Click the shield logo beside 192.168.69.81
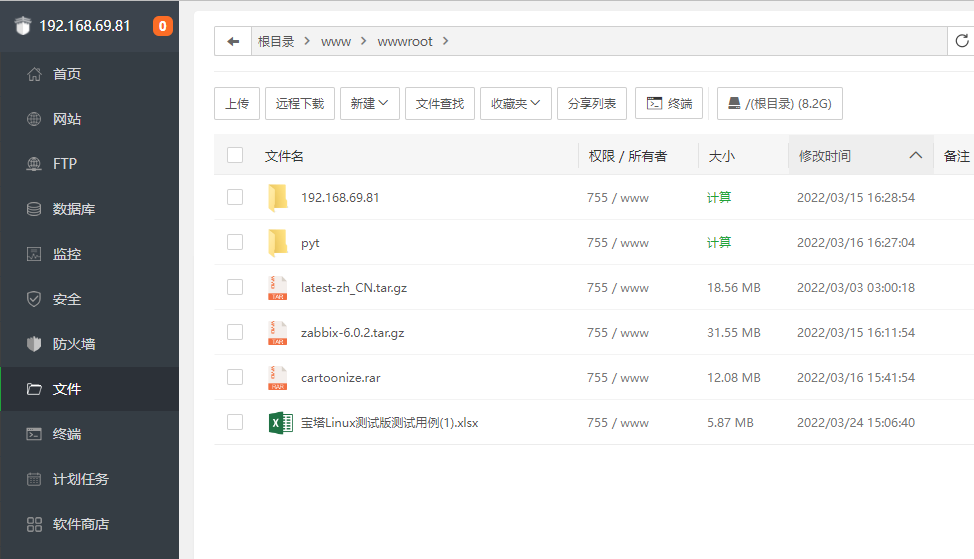The height and width of the screenshot is (559, 974). 23,26
